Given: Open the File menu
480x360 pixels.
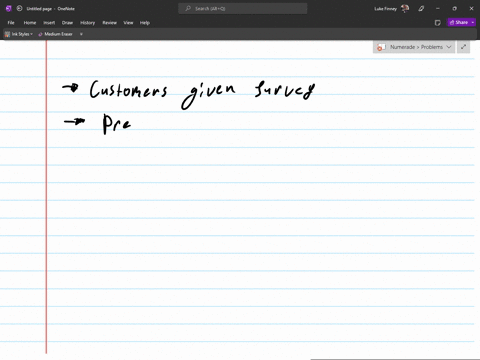Looking at the screenshot, I should 11,23.
